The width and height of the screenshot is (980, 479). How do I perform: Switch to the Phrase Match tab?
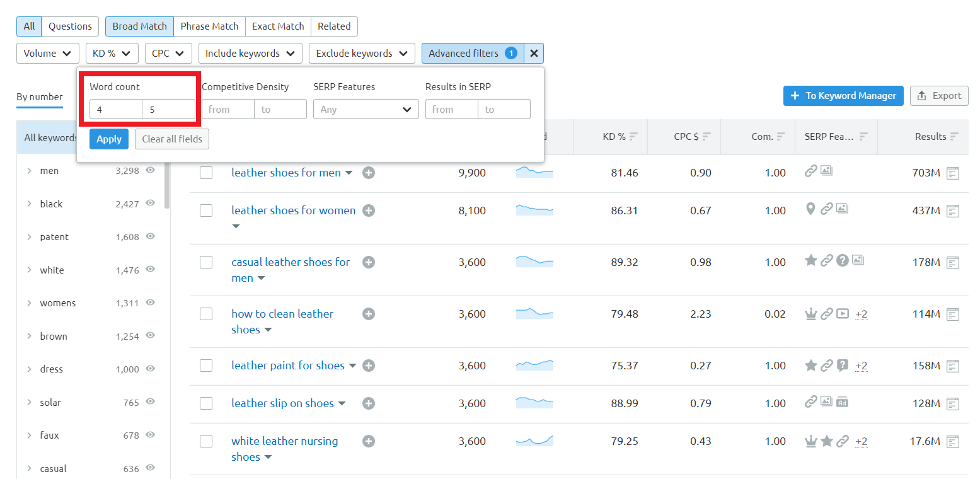click(209, 26)
